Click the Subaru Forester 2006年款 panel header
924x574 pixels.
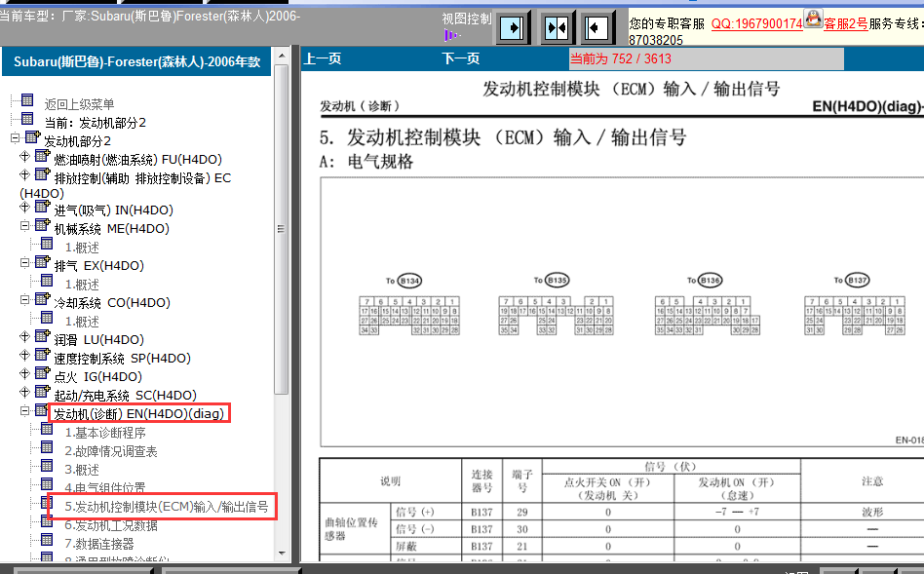[136, 61]
